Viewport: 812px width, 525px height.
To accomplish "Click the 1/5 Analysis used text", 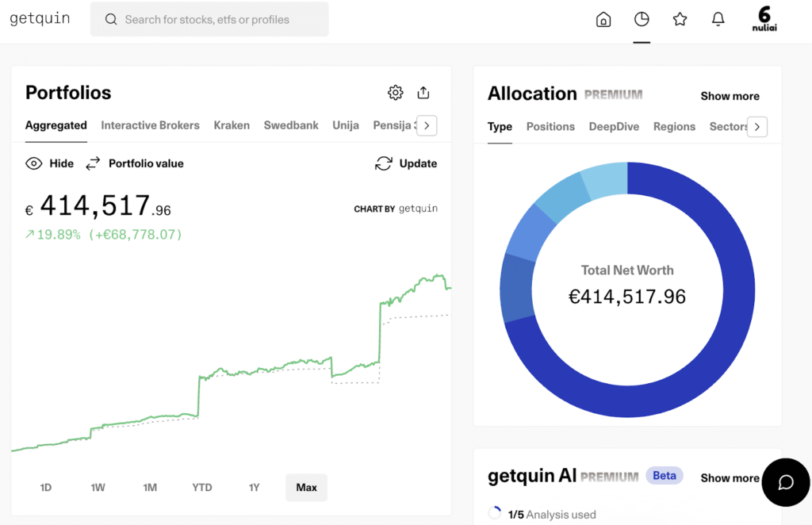I will 552,515.
